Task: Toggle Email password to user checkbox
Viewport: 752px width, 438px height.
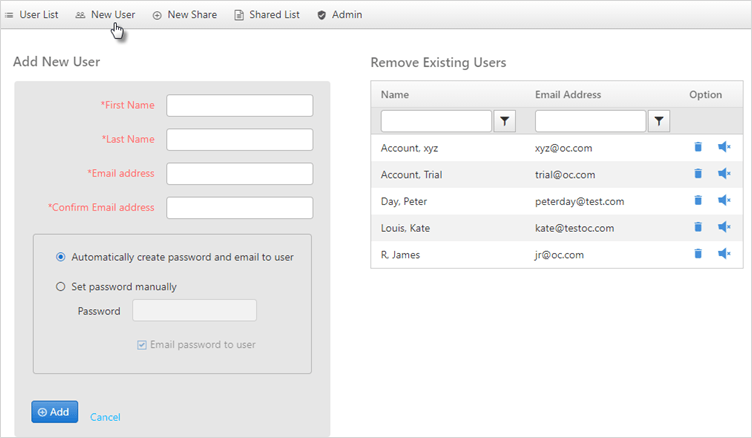Action: (141, 345)
